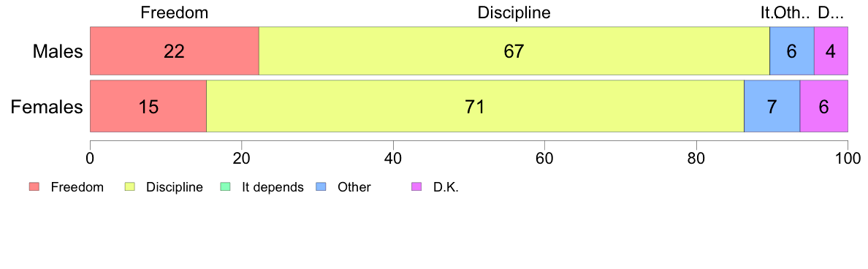Click the yellow Discipline legend swatch

[x=129, y=187]
